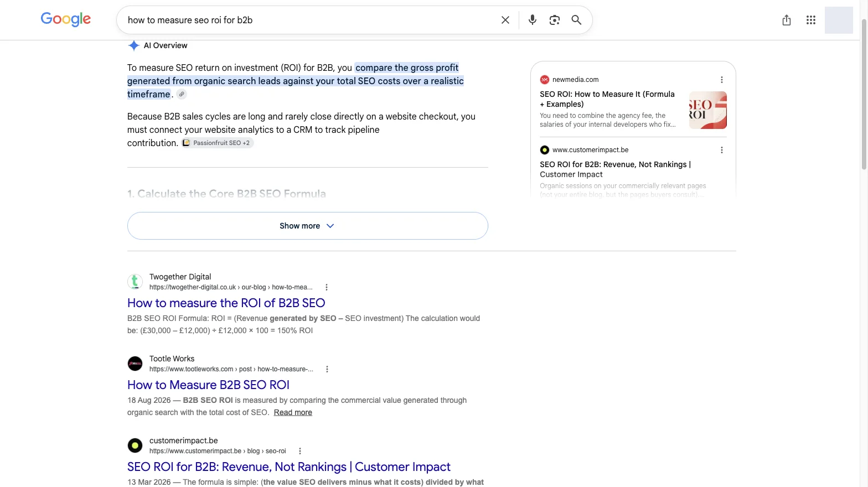Click the link icon after 'timeframe'
The image size is (868, 487).
point(182,94)
